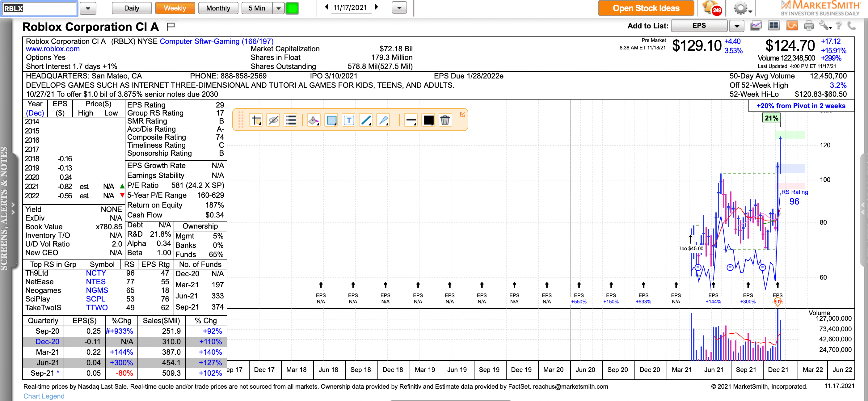
Task: Toggle the green real-time status indicator
Action: click(x=292, y=8)
